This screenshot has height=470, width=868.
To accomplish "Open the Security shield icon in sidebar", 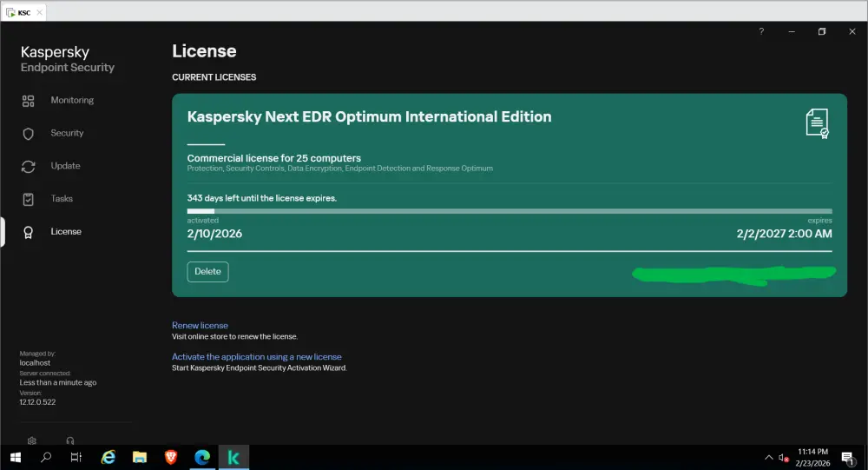I will click(29, 134).
